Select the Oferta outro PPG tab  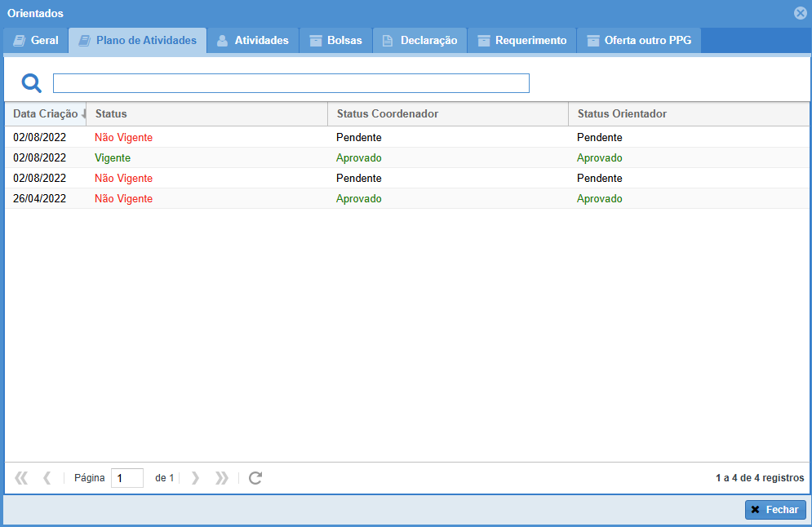tap(638, 41)
